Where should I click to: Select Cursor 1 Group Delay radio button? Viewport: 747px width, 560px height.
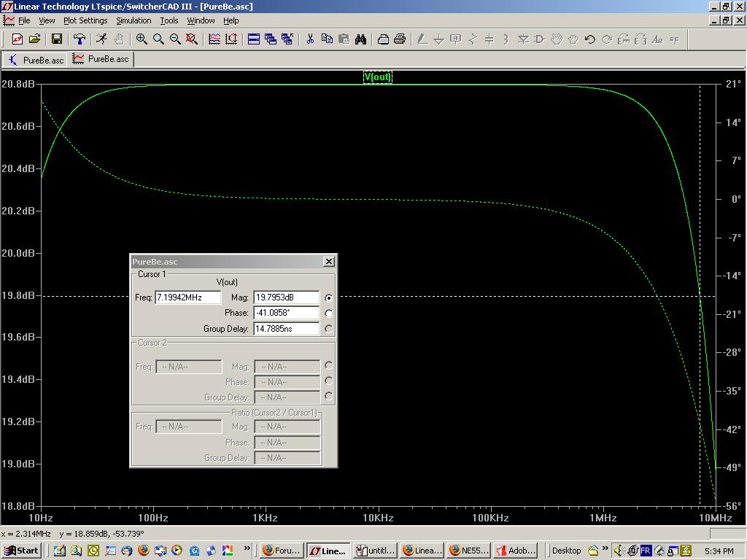[x=328, y=329]
